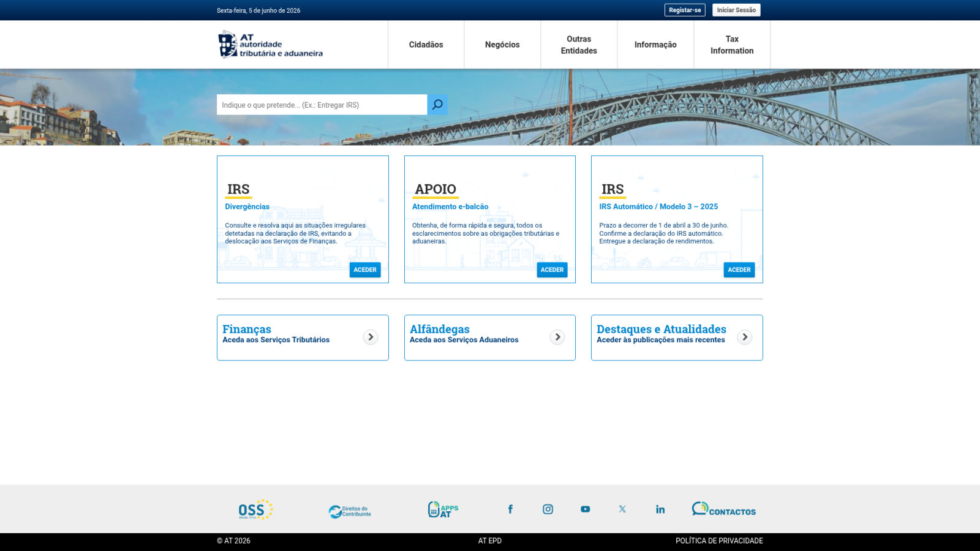
Task: Open the Outras Entidades menu
Action: [579, 45]
